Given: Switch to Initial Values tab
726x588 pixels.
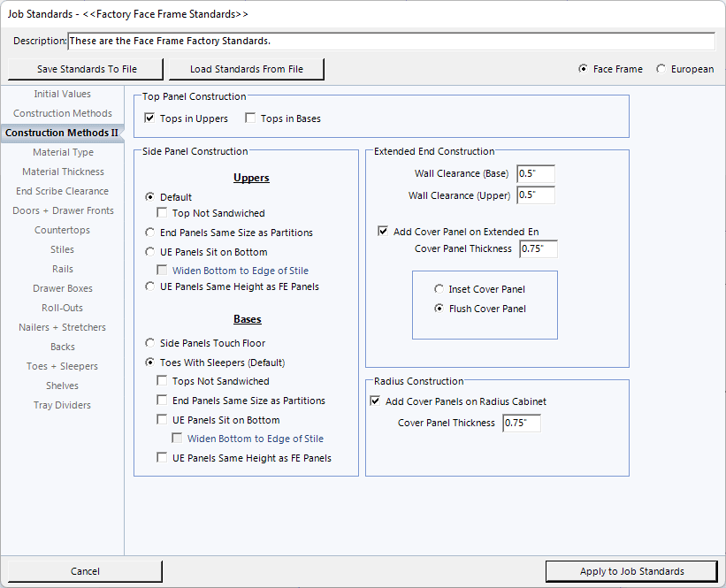Looking at the screenshot, I should [63, 94].
